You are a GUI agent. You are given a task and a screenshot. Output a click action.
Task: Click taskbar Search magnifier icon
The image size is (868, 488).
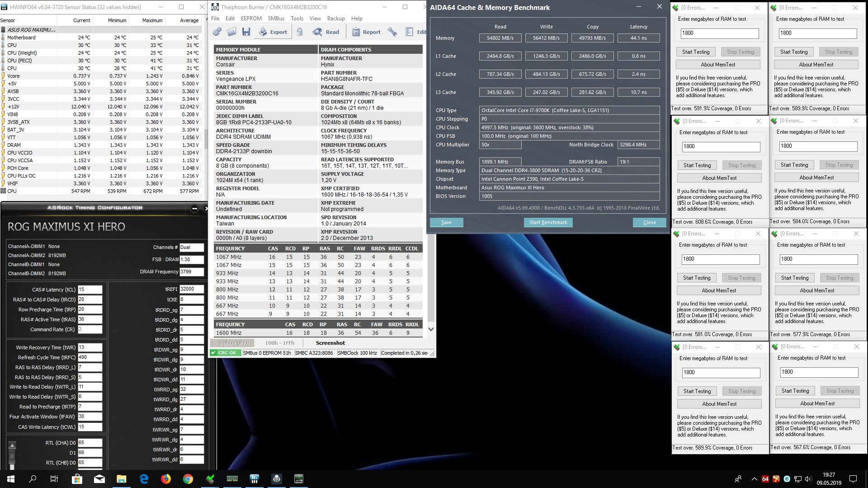coord(33,479)
